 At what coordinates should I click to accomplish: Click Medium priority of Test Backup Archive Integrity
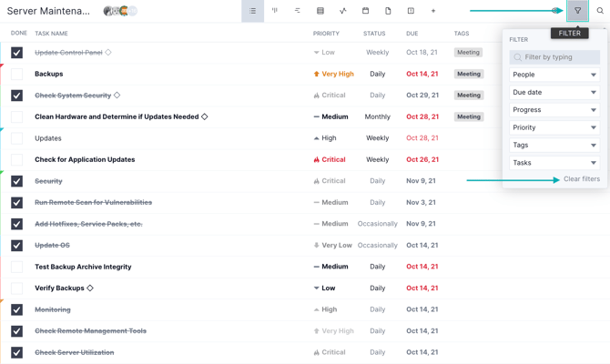click(331, 267)
